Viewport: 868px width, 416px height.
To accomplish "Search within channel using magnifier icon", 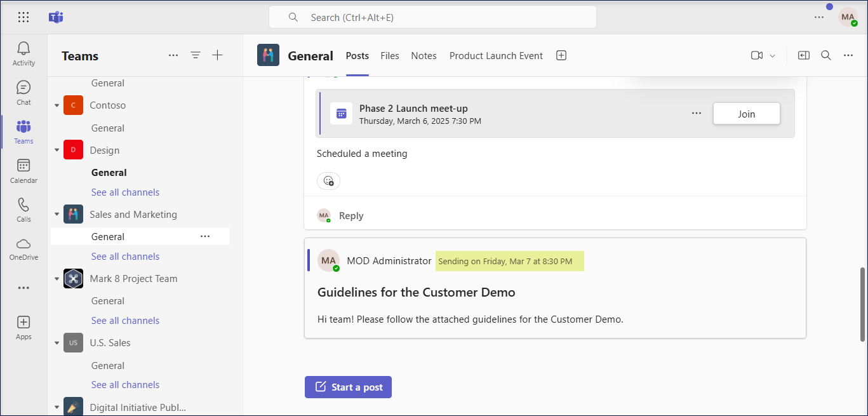I will [826, 55].
